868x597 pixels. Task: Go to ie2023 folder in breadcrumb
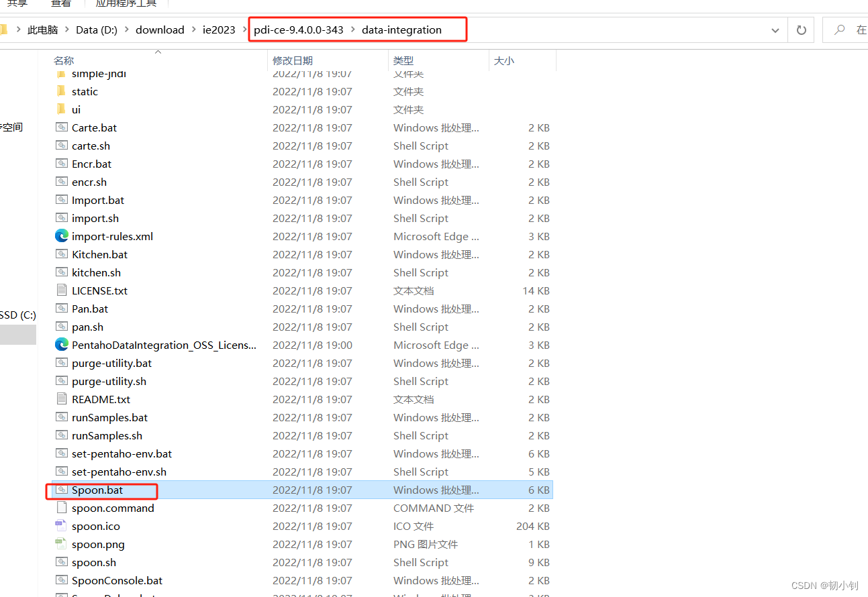point(219,30)
